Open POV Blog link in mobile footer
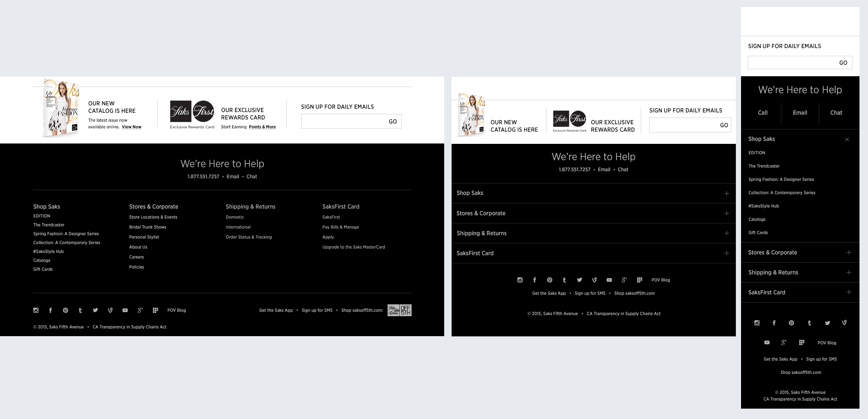 [827, 343]
